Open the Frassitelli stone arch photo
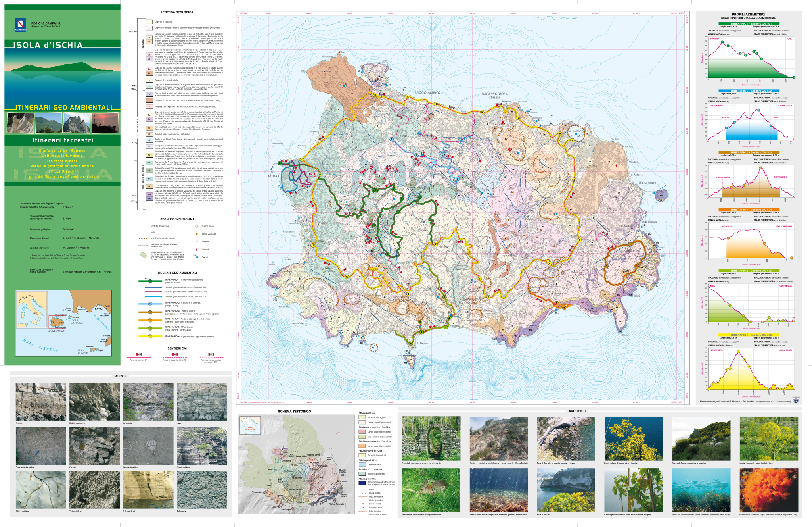Screen dimensions: 812x527 point(431,439)
